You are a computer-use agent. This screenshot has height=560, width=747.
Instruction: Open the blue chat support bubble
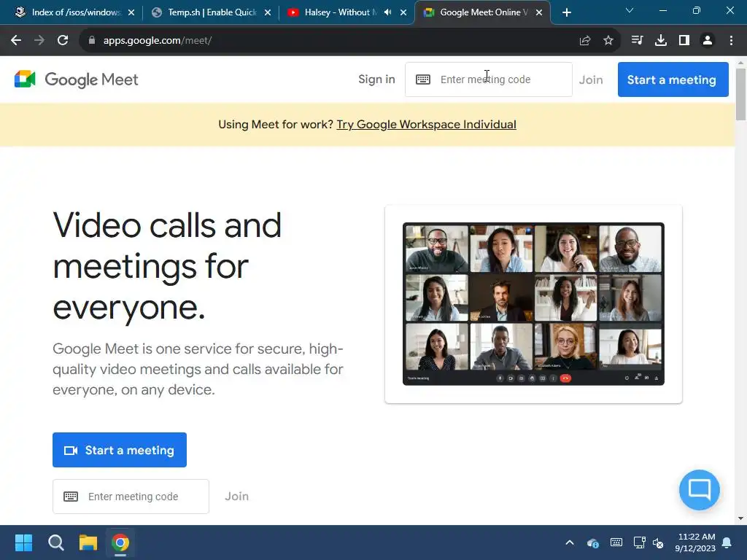[700, 489]
